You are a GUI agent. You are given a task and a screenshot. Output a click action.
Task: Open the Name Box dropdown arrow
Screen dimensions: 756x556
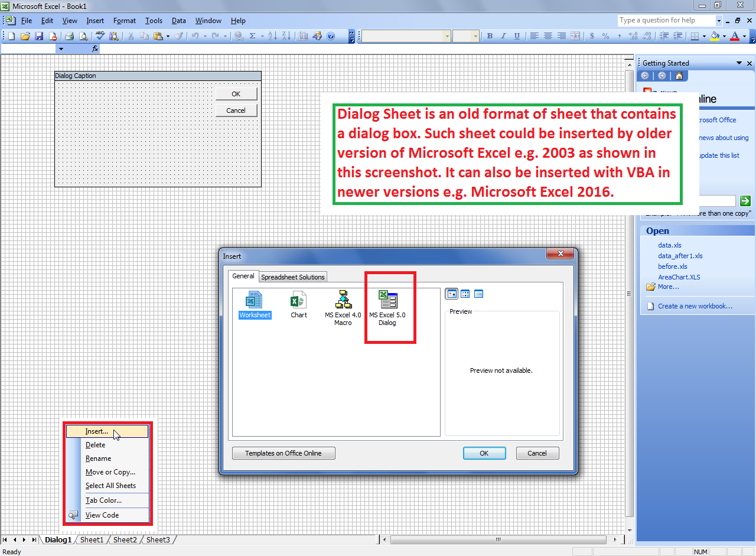pyautogui.click(x=60, y=49)
